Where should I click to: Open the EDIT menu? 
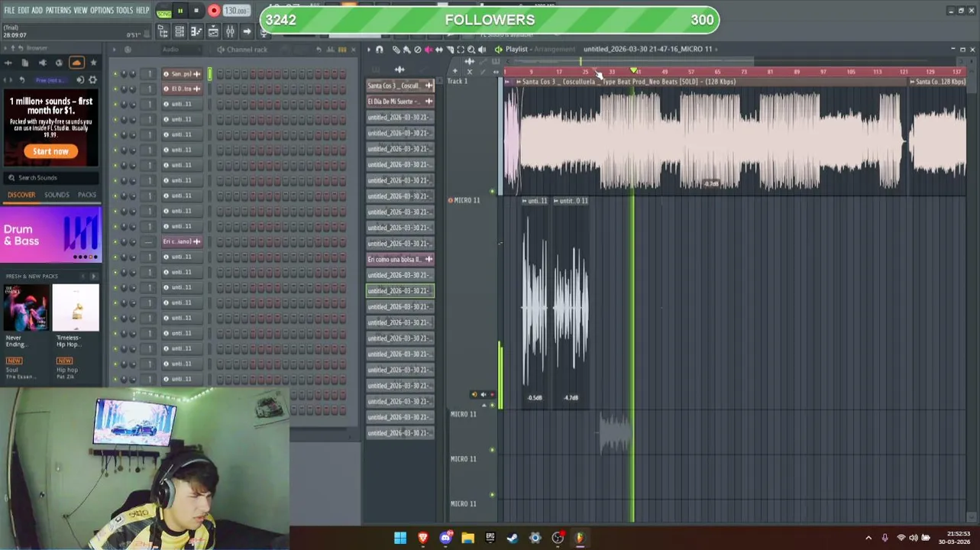24,10
